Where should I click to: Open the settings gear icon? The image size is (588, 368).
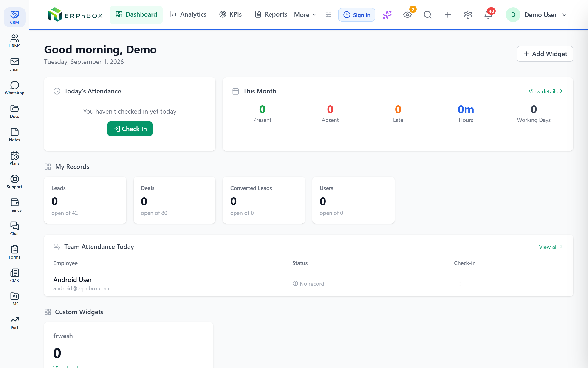pos(468,15)
